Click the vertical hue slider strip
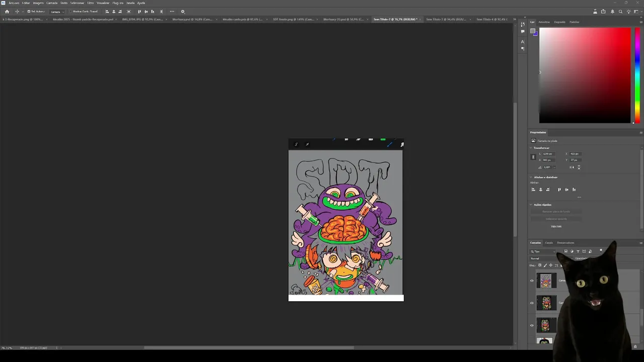 coord(637,74)
